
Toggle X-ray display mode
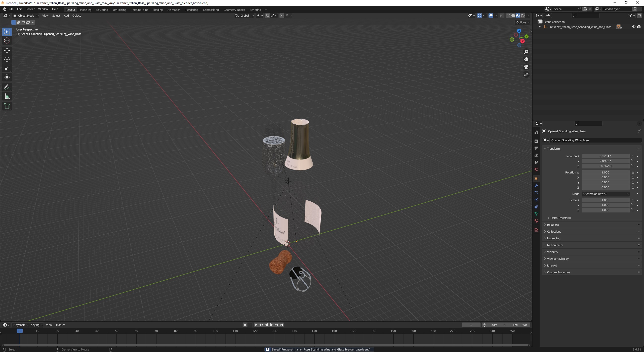(x=502, y=16)
